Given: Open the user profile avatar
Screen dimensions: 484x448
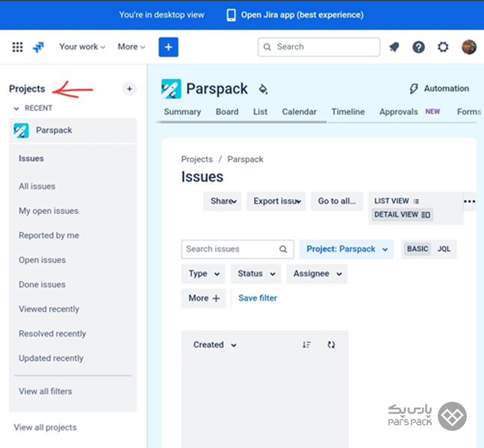Looking at the screenshot, I should coord(469,47).
